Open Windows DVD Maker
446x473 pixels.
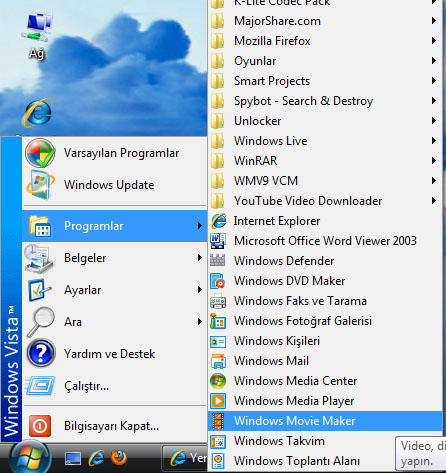point(325,281)
